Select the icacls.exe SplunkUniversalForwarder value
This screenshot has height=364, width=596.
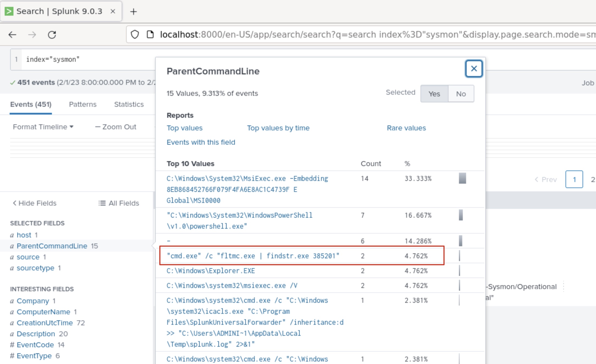(255, 322)
